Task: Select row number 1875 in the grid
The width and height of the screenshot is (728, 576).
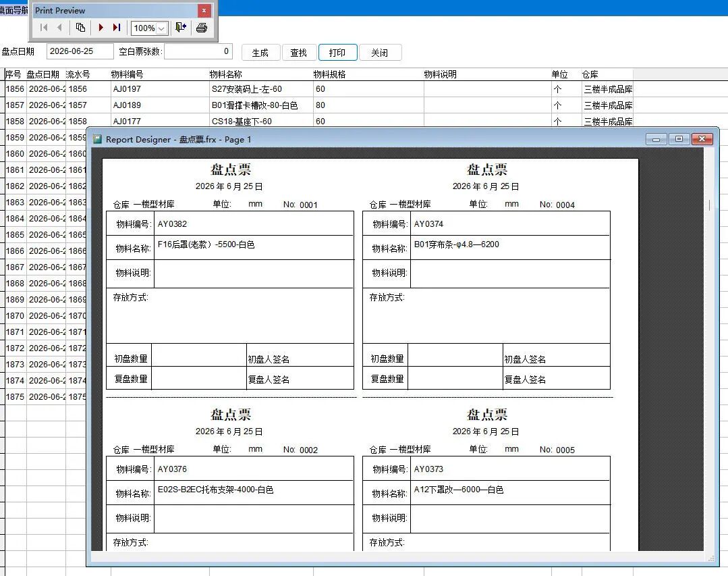Action: point(15,397)
